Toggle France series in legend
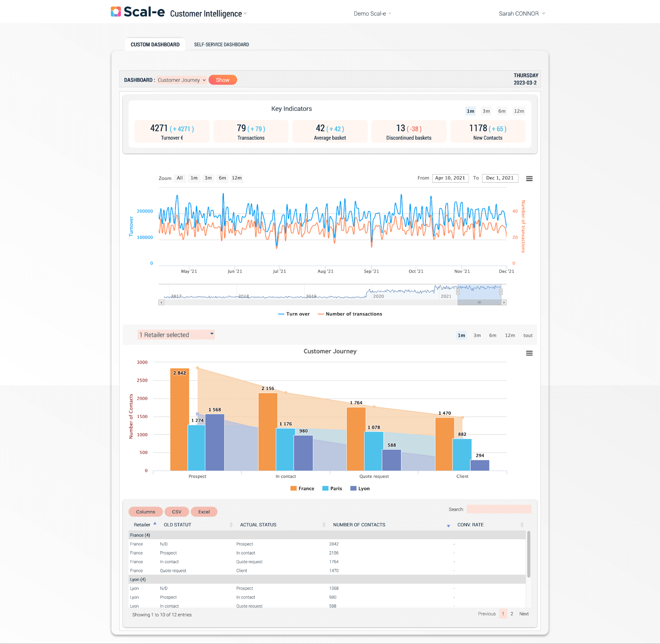 pyautogui.click(x=302, y=488)
